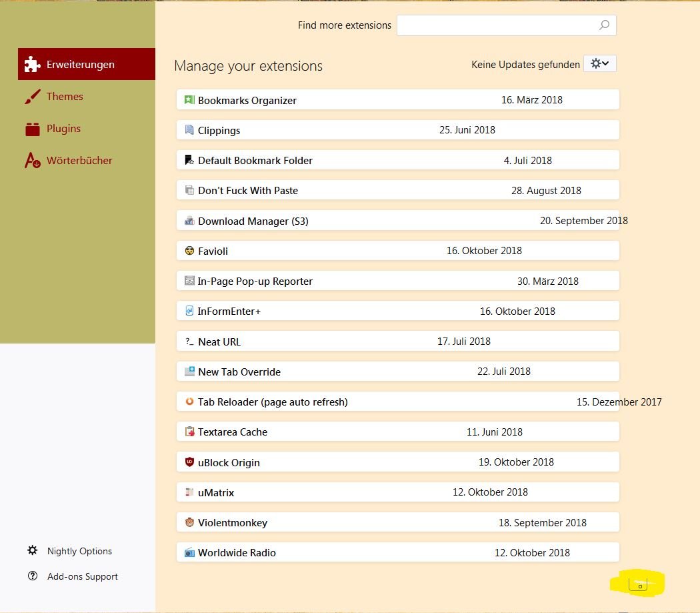Select the Neat URL name
This screenshot has width=700, height=613.
click(219, 342)
